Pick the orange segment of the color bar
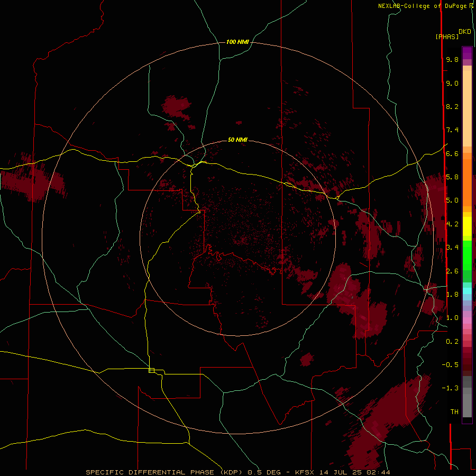Viewport: 476px width, 476px height. point(467,182)
